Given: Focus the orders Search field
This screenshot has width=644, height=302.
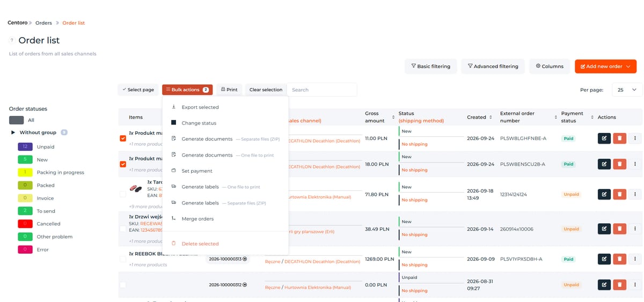Looking at the screenshot, I should [321, 90].
